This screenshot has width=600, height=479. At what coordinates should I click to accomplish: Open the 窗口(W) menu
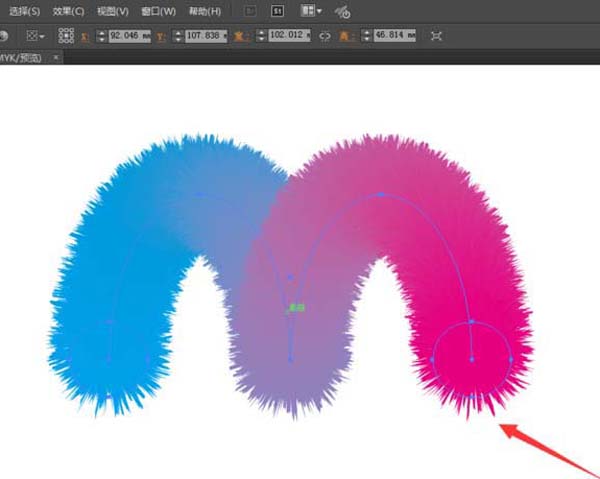[x=158, y=11]
